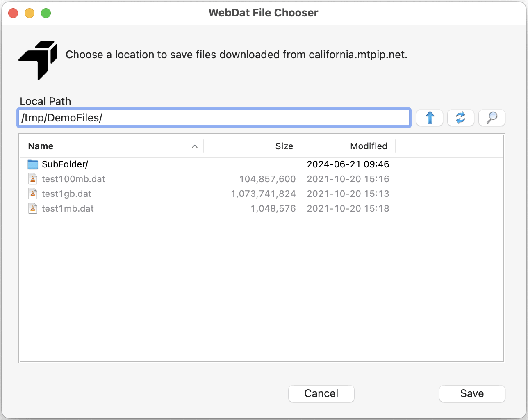This screenshot has height=420, width=528.
Task: Click the test1mb.dat file icon
Action: [33, 209]
